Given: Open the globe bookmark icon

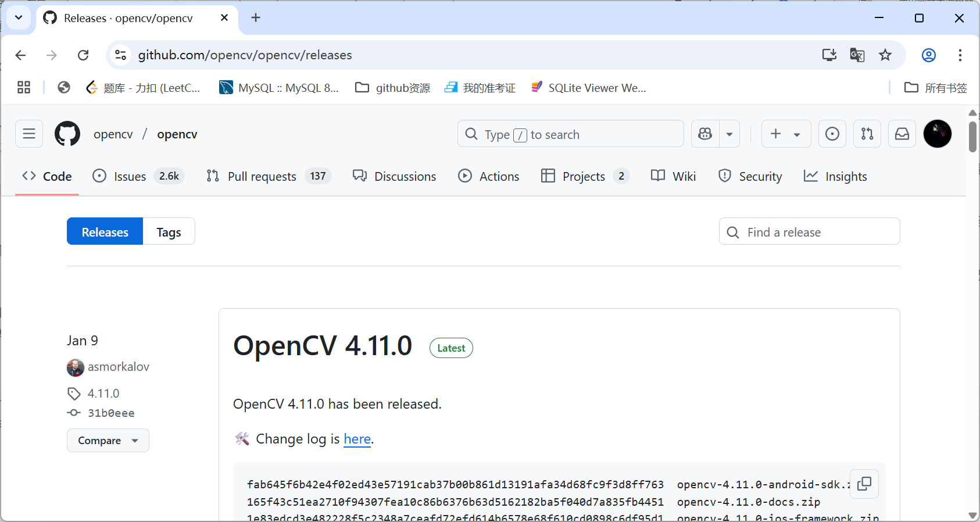Looking at the screenshot, I should point(64,88).
